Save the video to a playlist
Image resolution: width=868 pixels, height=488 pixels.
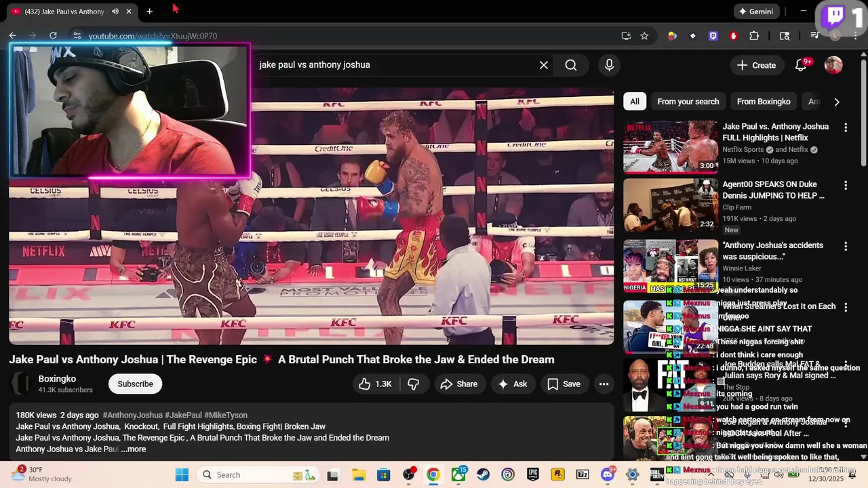pyautogui.click(x=564, y=384)
